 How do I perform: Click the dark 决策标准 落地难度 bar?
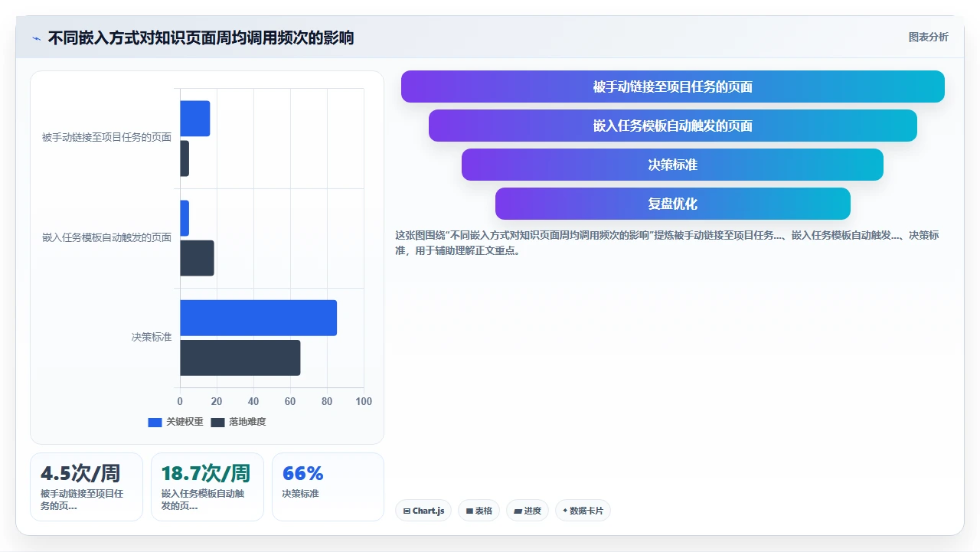[x=240, y=358]
